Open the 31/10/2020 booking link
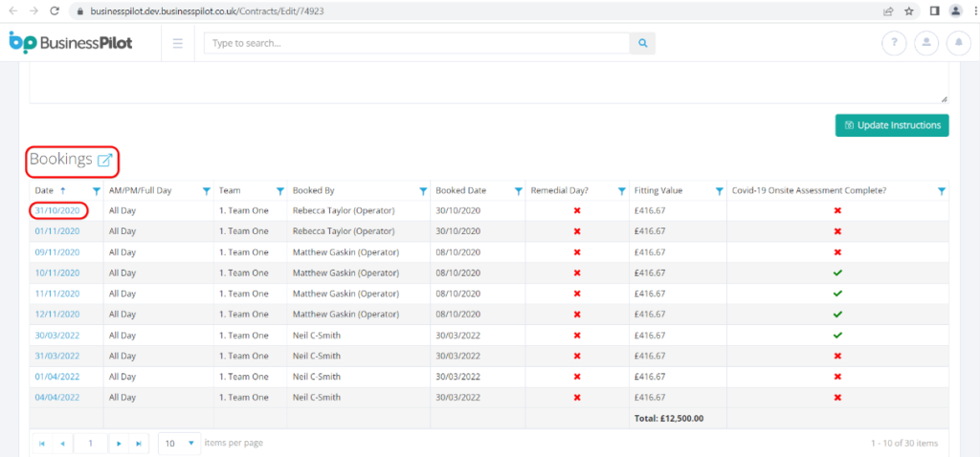 [57, 210]
